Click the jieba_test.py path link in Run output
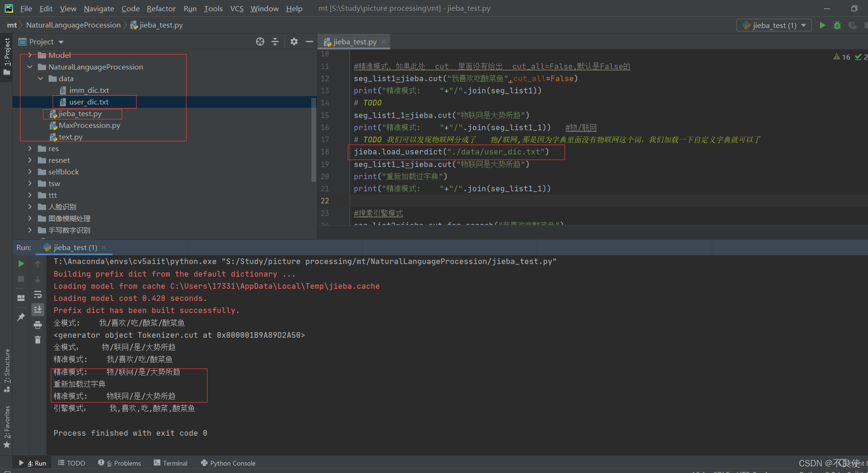The width and height of the screenshot is (868, 473). (x=389, y=262)
